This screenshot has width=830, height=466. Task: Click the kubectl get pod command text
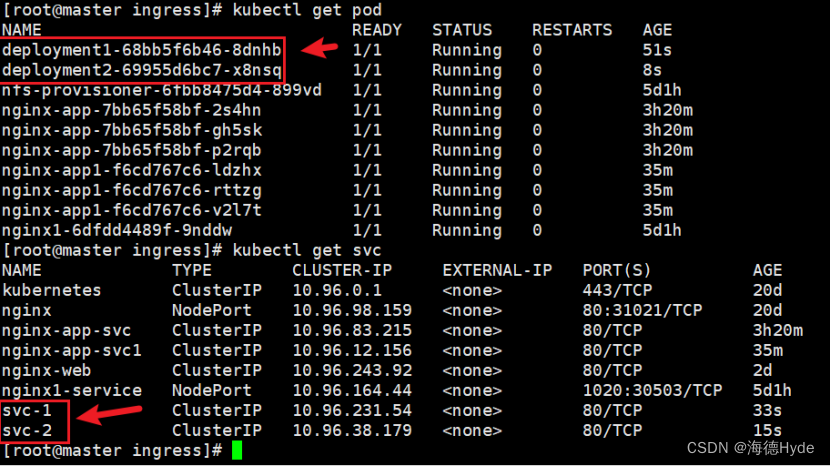pos(307,10)
